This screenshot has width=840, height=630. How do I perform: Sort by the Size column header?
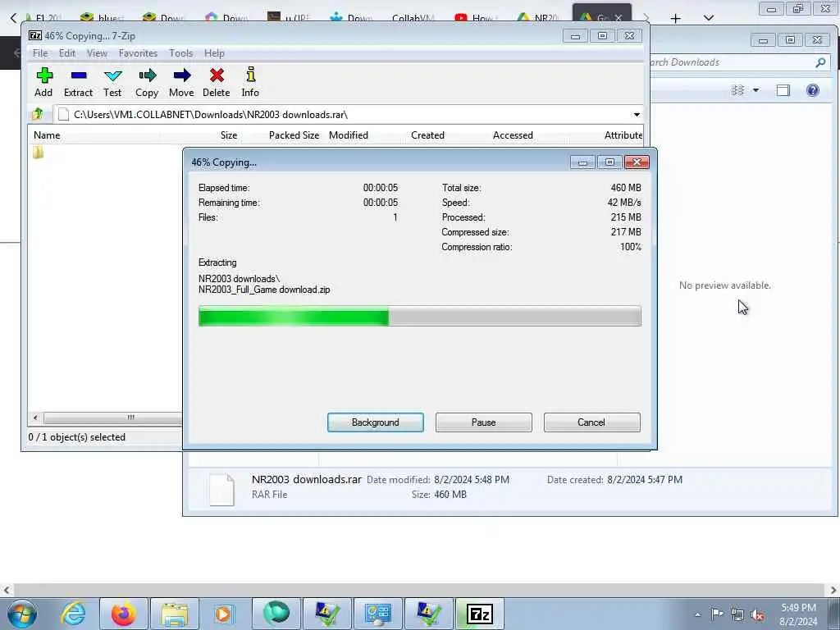point(229,135)
